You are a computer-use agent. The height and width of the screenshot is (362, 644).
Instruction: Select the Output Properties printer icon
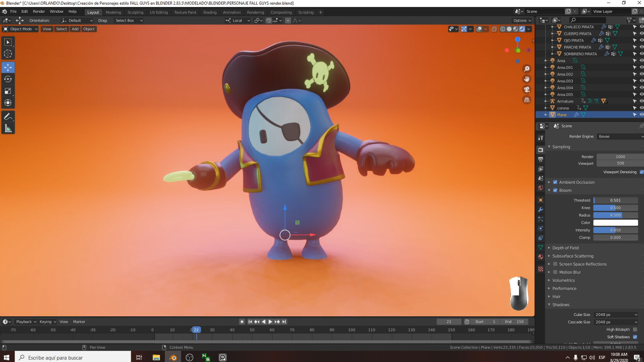(540, 159)
